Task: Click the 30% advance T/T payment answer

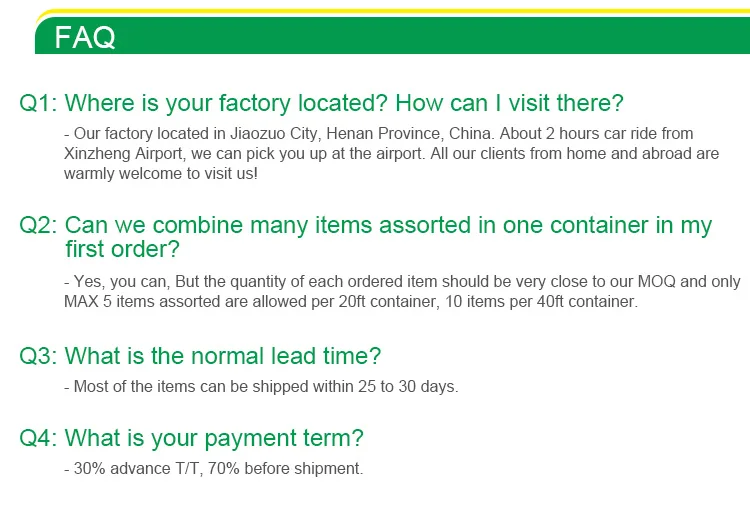Action: [x=214, y=469]
